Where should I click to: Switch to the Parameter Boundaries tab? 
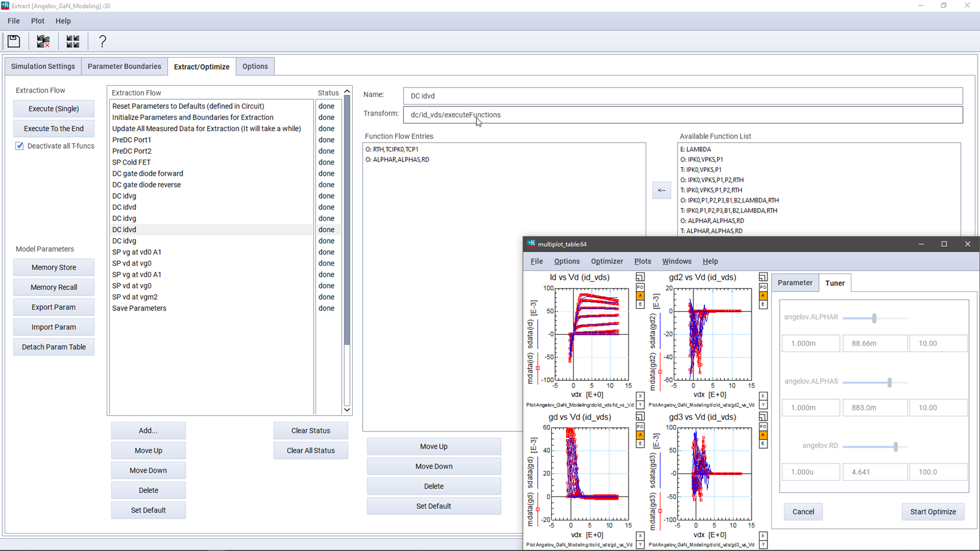pos(124,66)
